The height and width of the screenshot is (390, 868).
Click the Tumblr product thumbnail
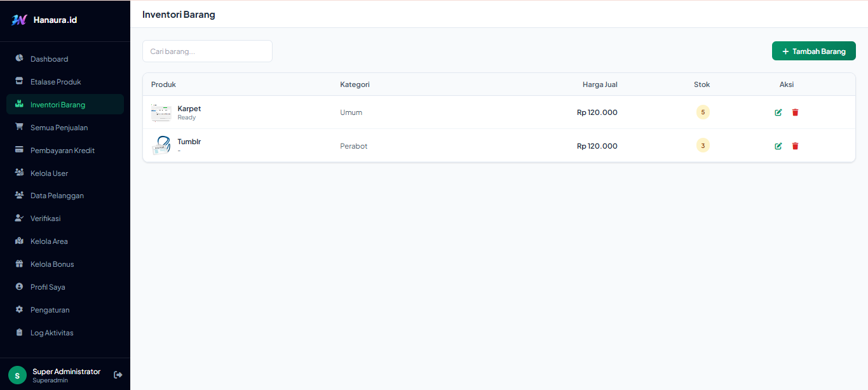[x=161, y=145]
